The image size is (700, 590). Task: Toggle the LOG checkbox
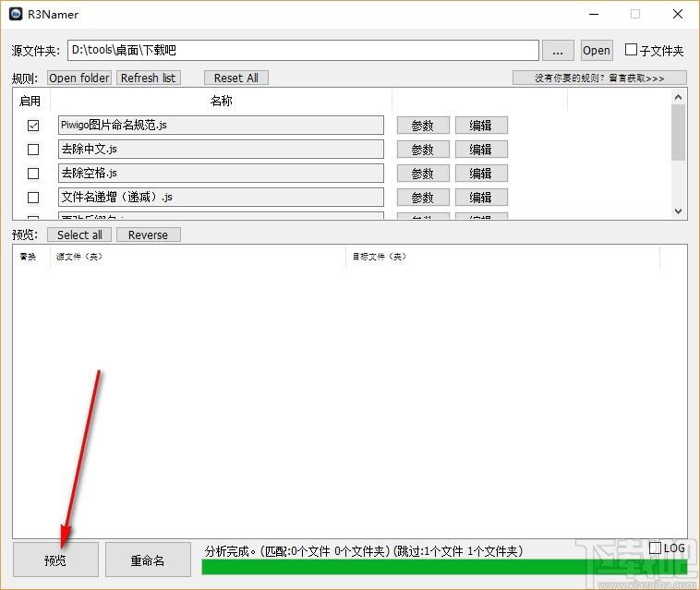(655, 548)
